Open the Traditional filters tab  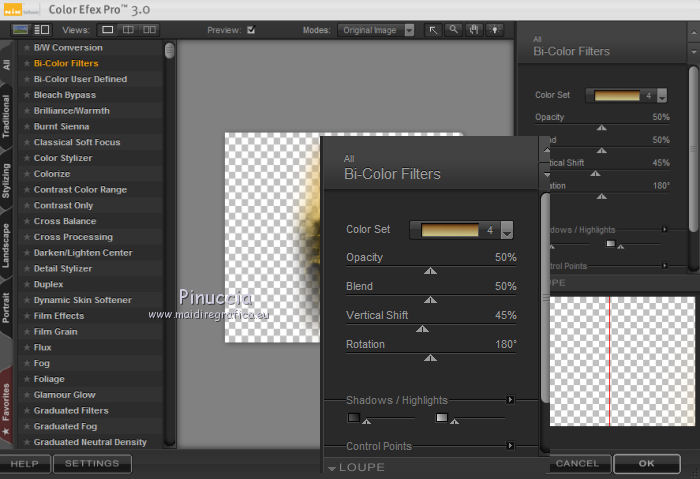click(6, 116)
